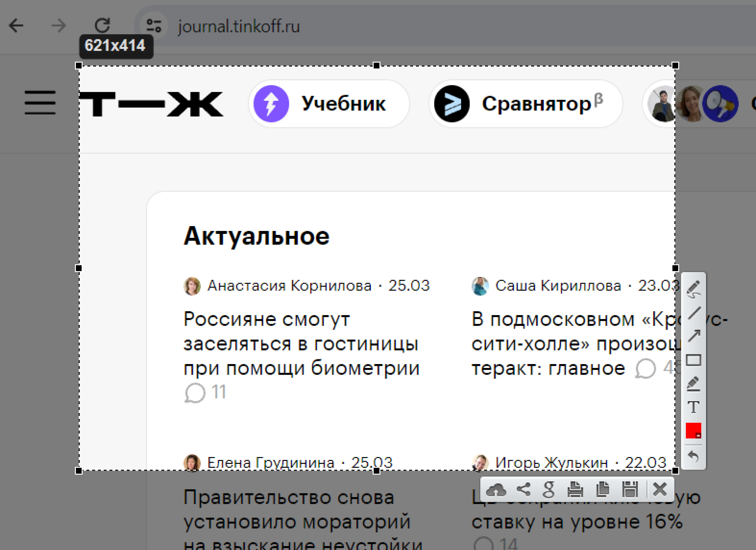Open comments with 11 replies

click(x=205, y=393)
